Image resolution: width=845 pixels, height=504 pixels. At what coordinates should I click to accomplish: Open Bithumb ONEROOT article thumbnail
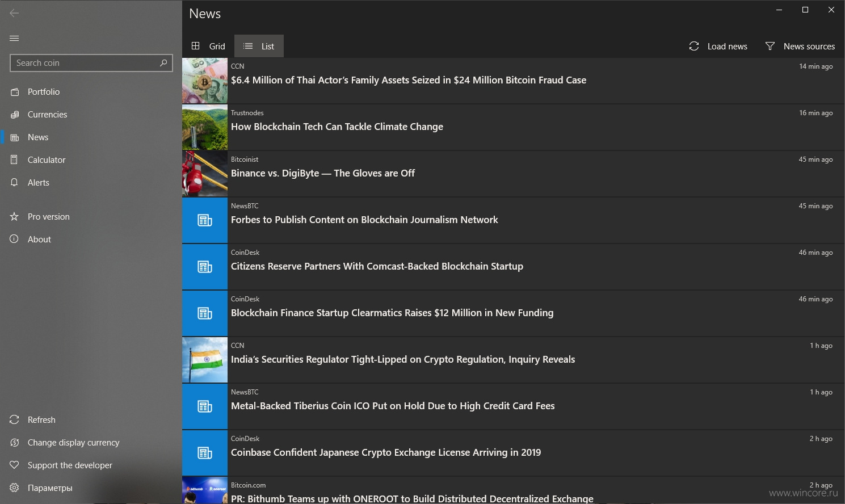pos(205,490)
